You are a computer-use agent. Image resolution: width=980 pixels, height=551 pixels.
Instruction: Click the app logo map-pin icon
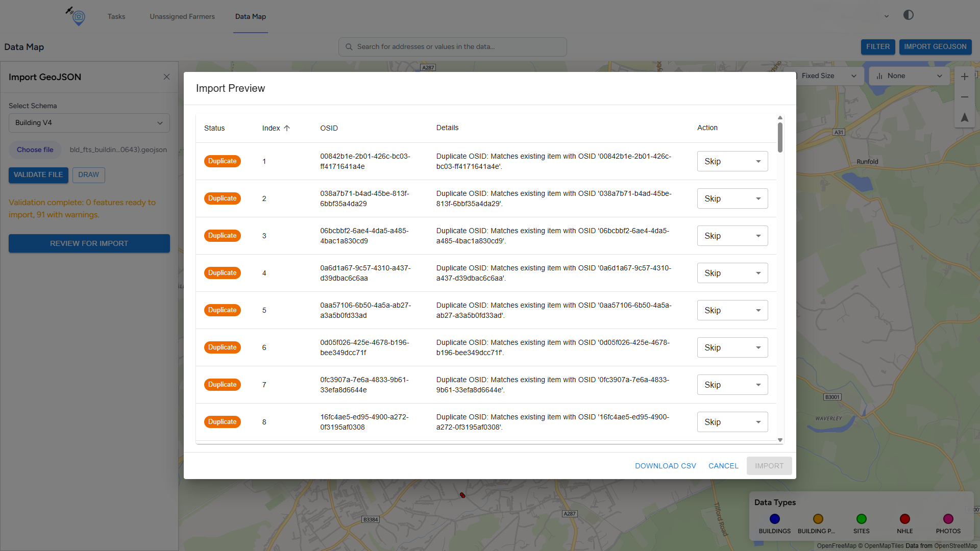(x=78, y=17)
